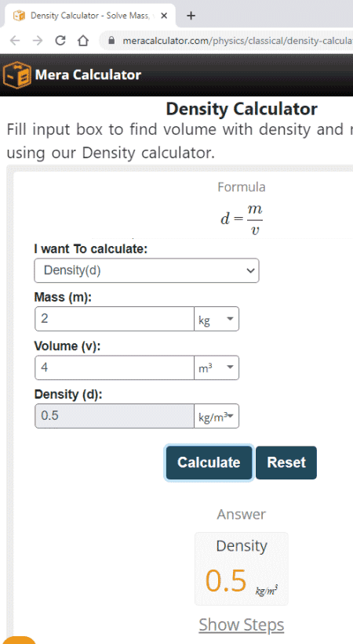Click the Mera Calculator logo icon

pyautogui.click(x=17, y=74)
